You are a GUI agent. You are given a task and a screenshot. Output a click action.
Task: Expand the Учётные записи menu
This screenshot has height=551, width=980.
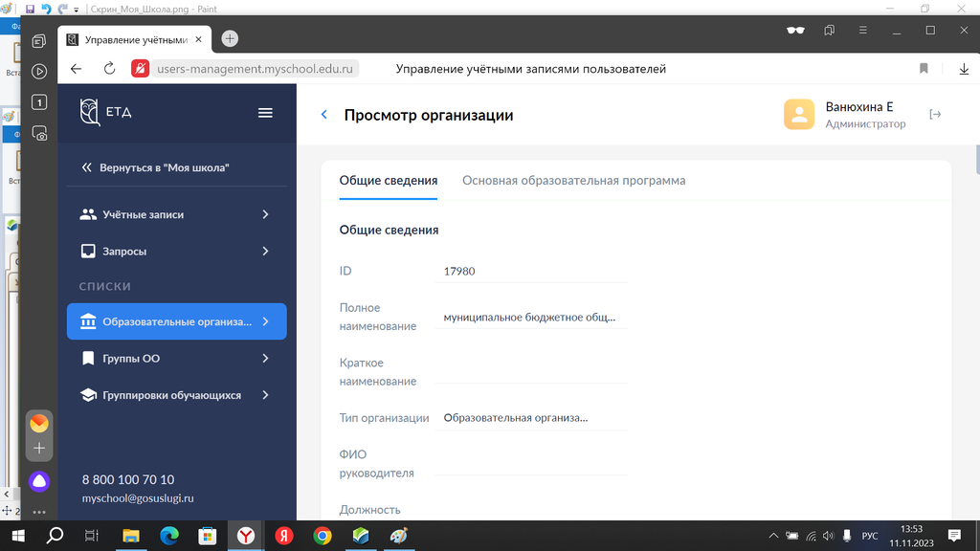pos(176,215)
